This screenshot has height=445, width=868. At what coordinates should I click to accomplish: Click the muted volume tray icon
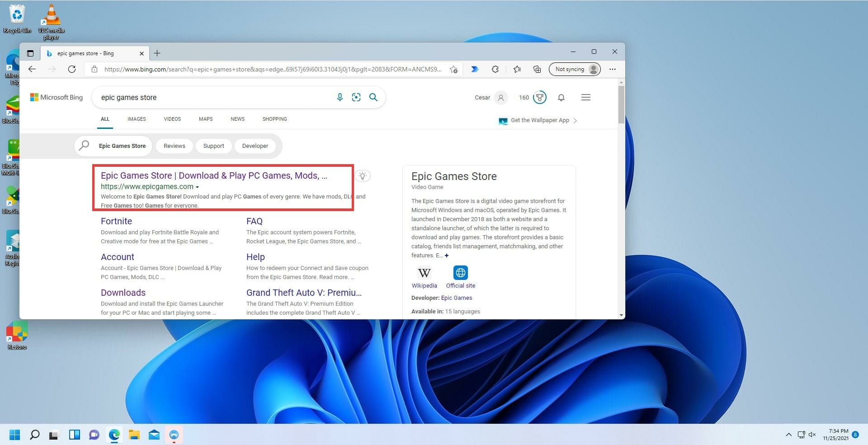(812, 435)
